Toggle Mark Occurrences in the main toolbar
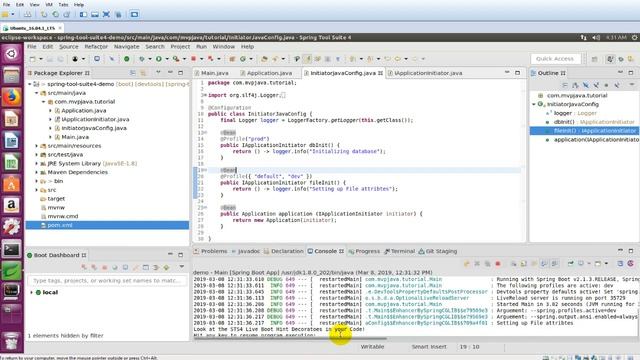 point(307,59)
